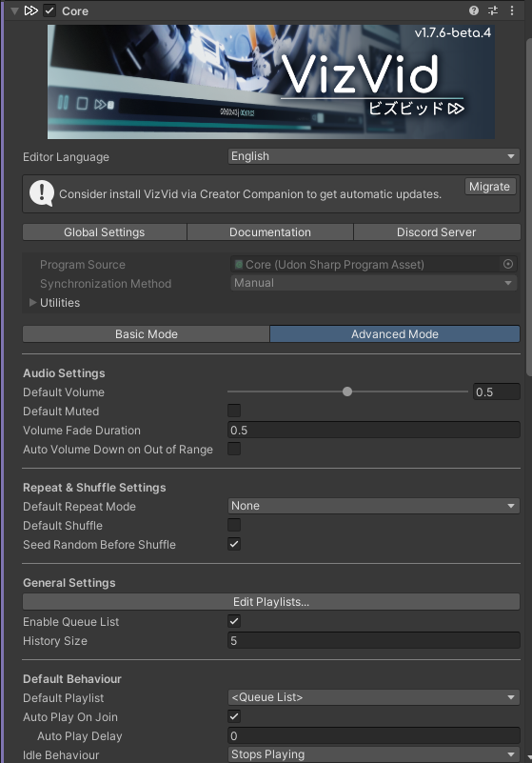The image size is (532, 763).
Task: Click the Migrate button
Action: click(x=490, y=187)
